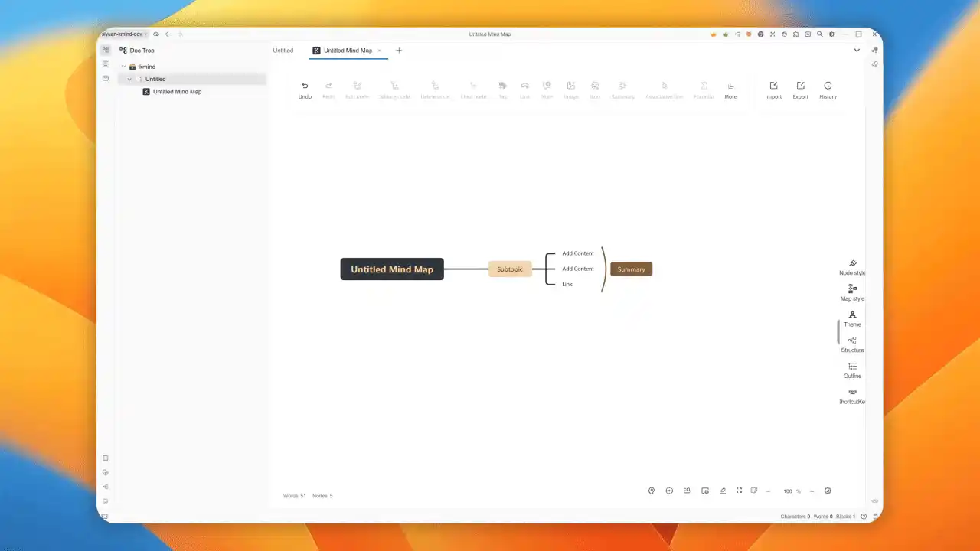
Task: Click the round icon right of zoom plus
Action: (828, 491)
